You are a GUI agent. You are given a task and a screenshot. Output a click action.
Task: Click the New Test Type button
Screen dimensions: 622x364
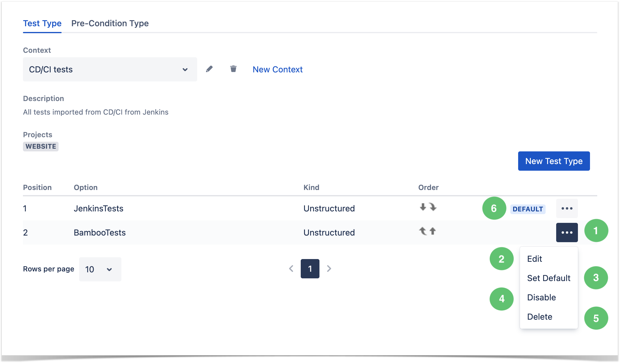(x=554, y=161)
